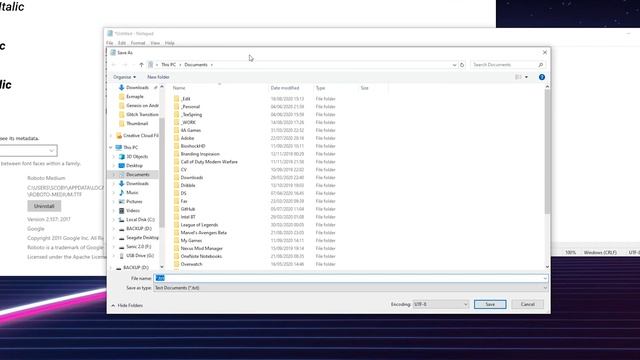The image size is (640, 360).
Task: Click the Videos icon in navigation tree
Action: 122,210
